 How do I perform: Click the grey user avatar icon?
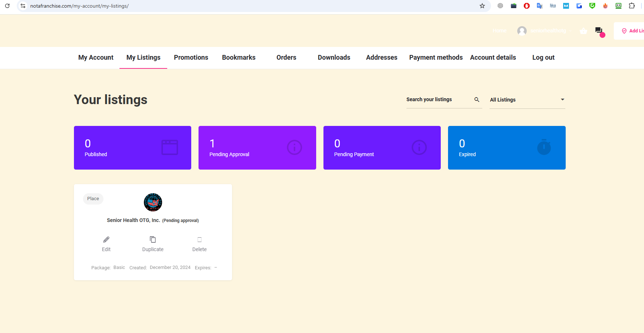pos(522,31)
